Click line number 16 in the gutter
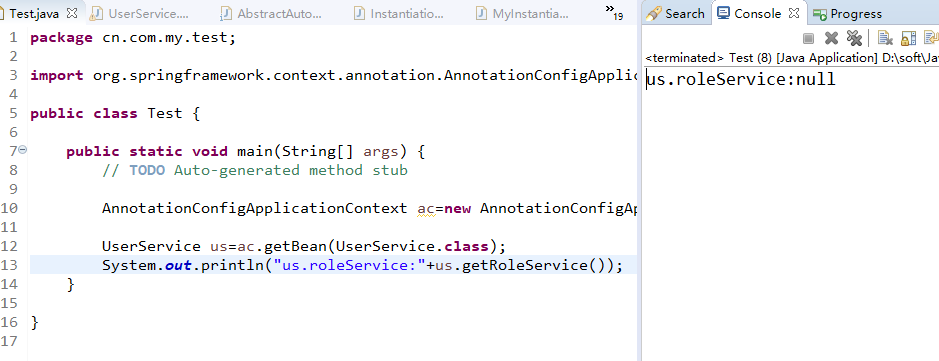Screen dimensions: 939x361 pyautogui.click(x=9, y=322)
